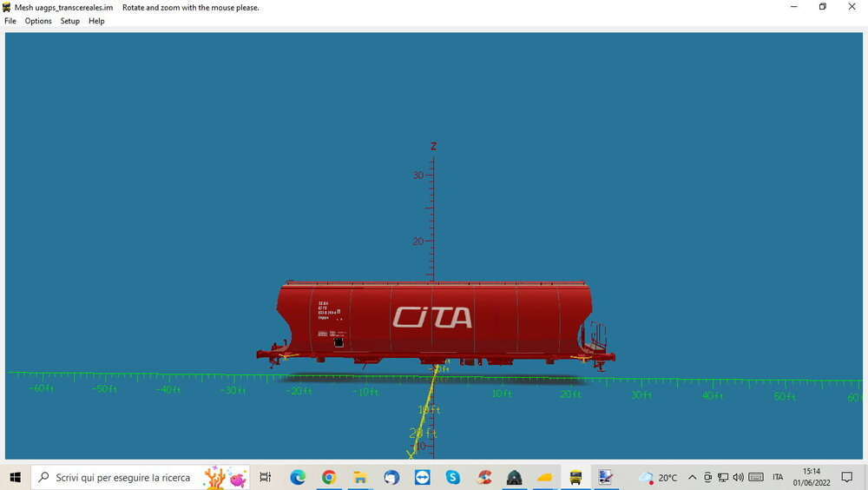868x490 pixels.
Task: Click the -60ft label on green axis
Action: [42, 388]
